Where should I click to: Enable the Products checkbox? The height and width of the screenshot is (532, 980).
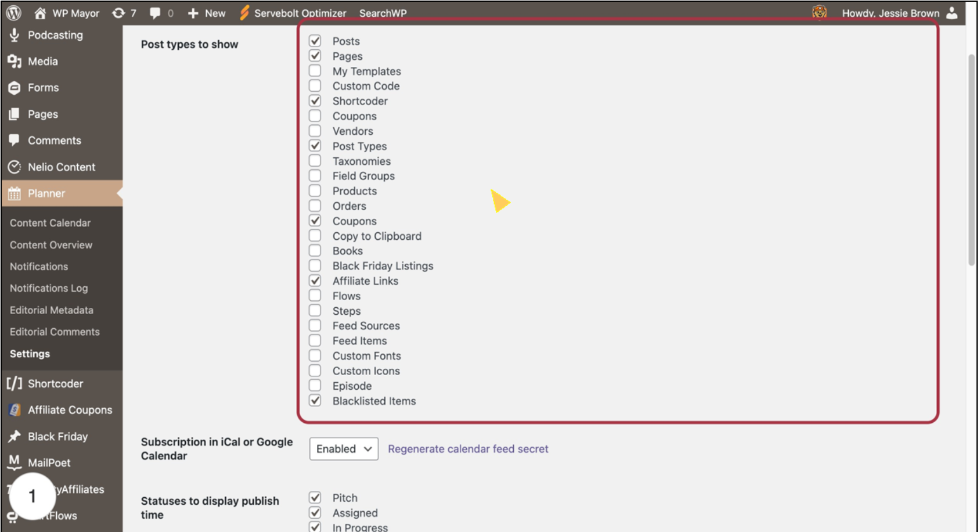coord(315,190)
